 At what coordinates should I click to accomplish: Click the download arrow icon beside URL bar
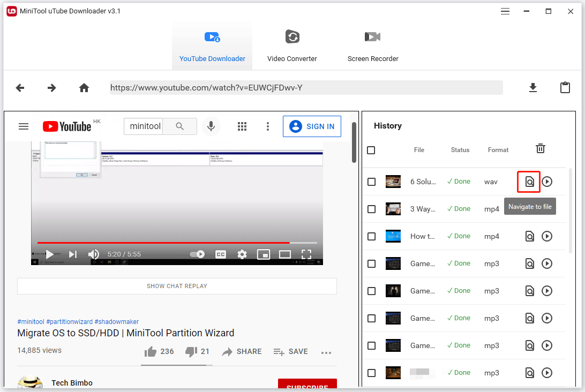pyautogui.click(x=532, y=88)
